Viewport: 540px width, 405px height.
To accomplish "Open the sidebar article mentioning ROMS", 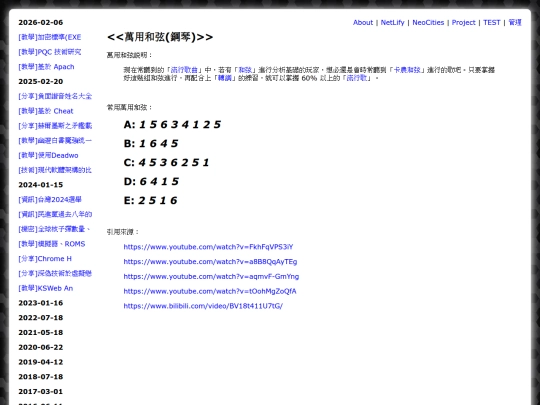I will pos(52,244).
